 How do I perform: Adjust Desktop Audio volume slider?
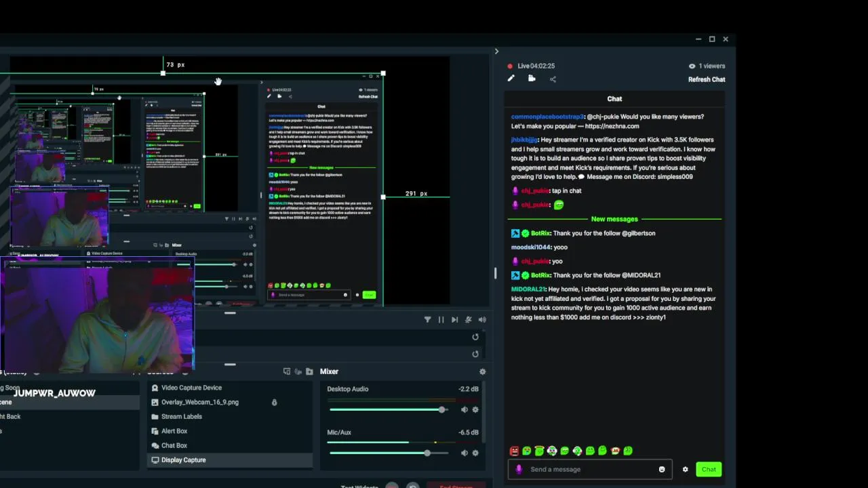(x=442, y=409)
